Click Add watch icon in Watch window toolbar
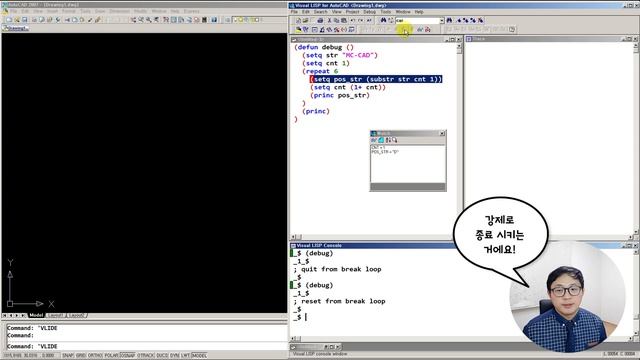640x360 pixels. point(373,140)
